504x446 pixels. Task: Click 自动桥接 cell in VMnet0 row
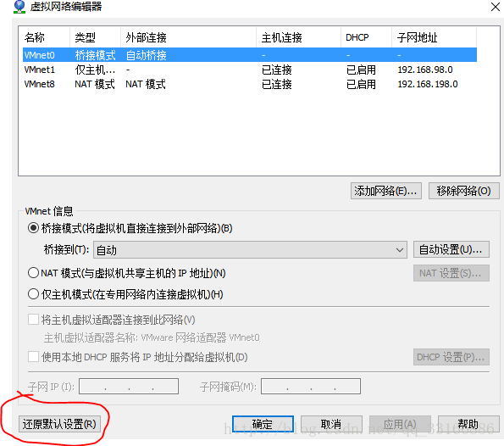pos(147,55)
